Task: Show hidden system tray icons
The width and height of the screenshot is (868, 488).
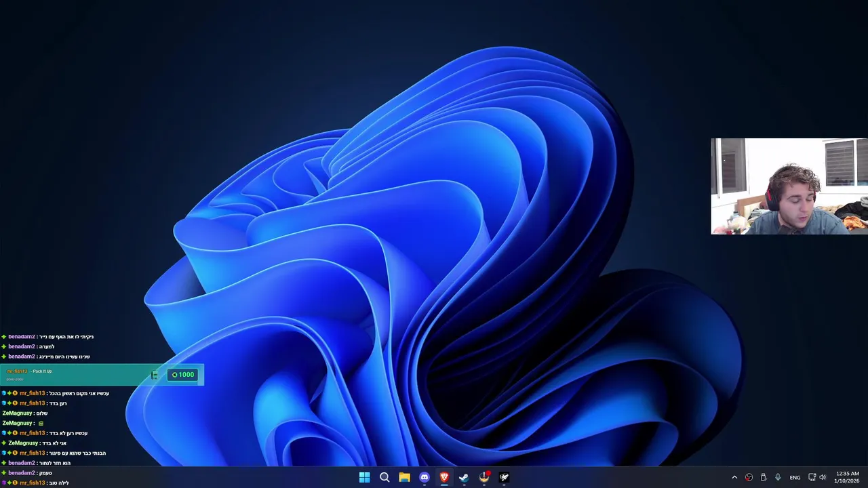Action: click(734, 477)
